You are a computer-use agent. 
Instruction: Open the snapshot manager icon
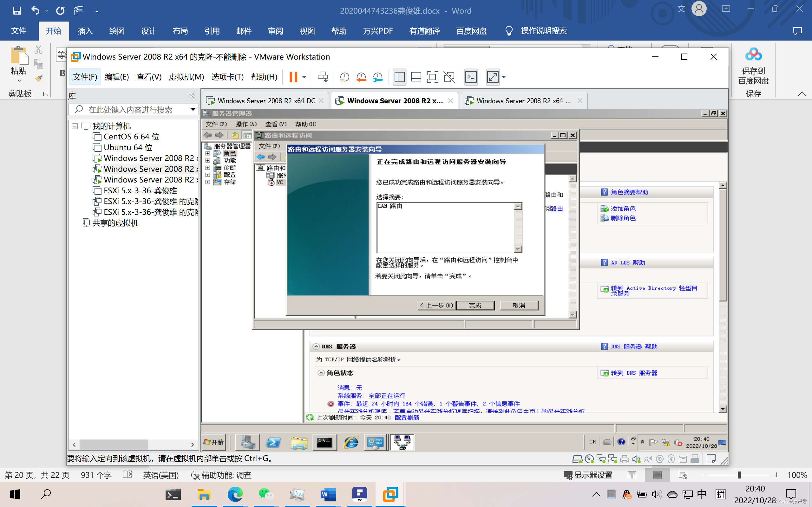point(378,77)
